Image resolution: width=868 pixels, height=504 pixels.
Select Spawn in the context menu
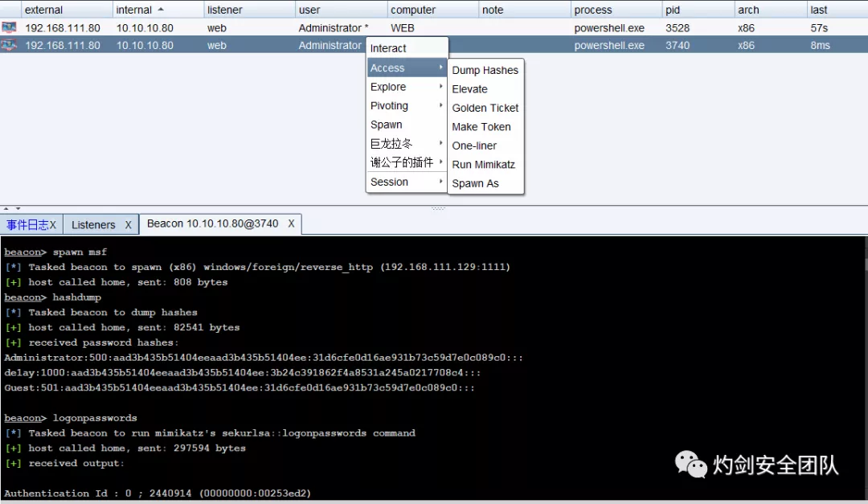coord(407,125)
